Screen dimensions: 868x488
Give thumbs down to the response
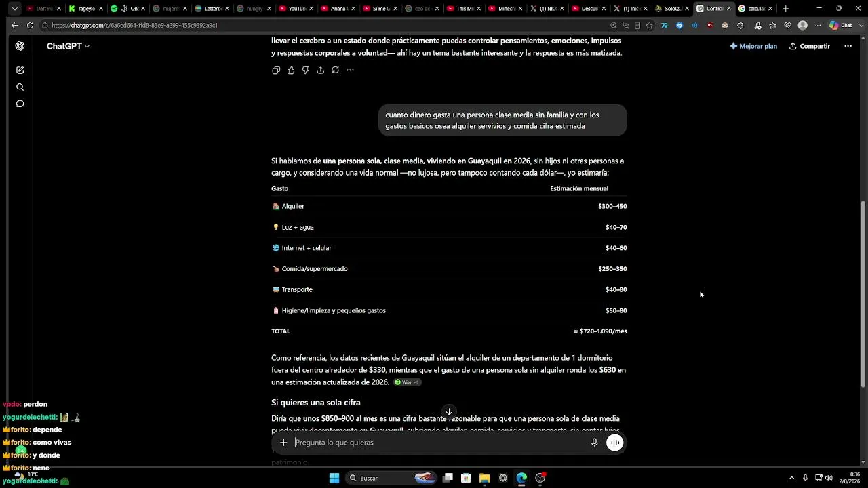pos(306,70)
